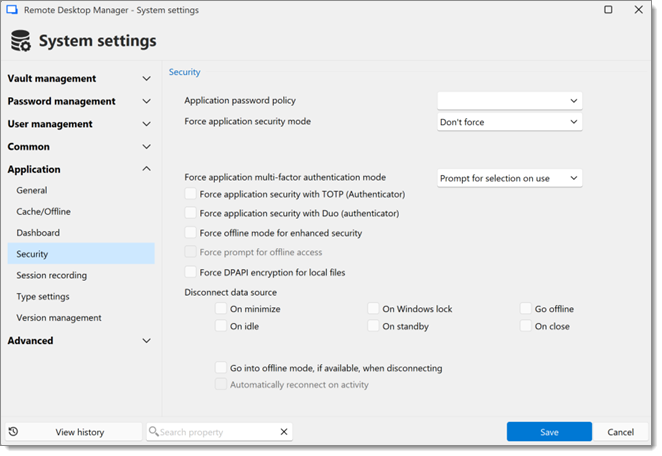Enable Force application security with TOTP
Image resolution: width=662 pixels, height=456 pixels.
(x=190, y=194)
